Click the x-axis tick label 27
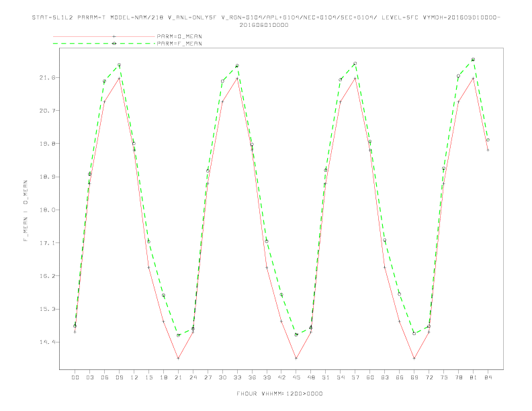This screenshot has height=411, width=532. coord(208,377)
